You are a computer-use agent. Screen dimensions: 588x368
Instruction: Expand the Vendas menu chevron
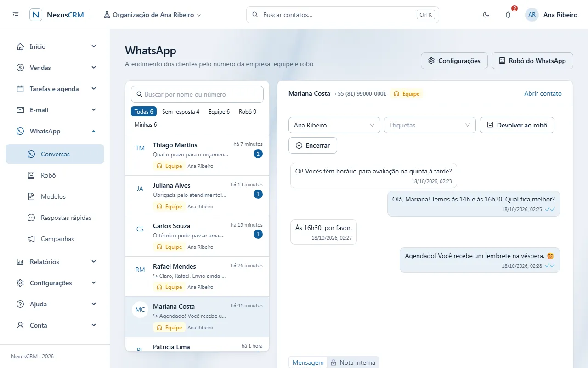[94, 68]
